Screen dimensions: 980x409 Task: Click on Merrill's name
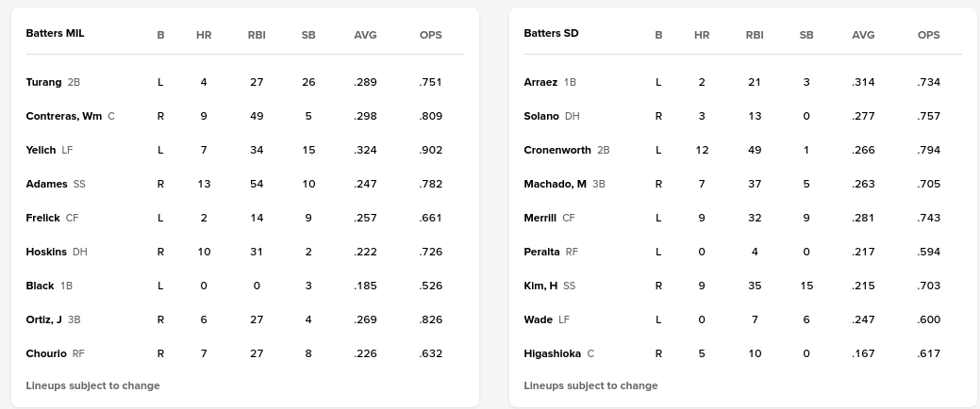coord(540,218)
